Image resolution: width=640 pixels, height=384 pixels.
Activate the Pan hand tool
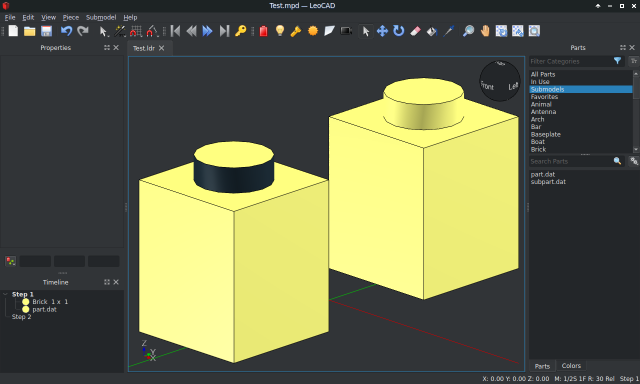(485, 31)
